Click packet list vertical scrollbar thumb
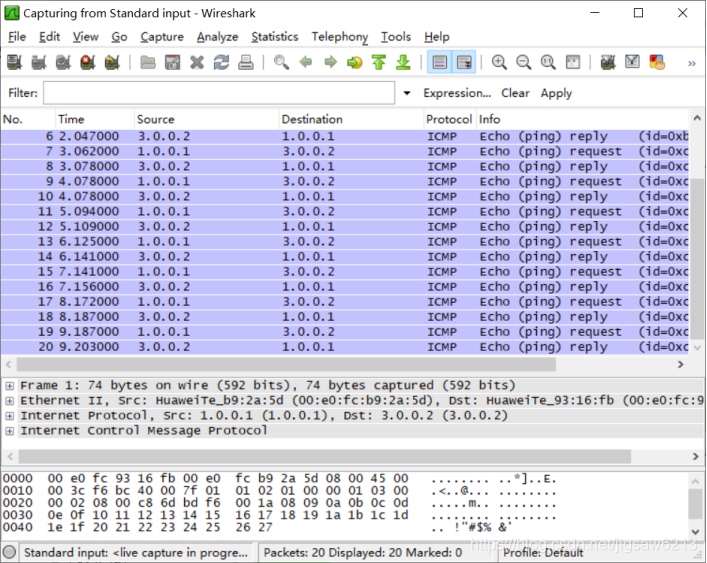The image size is (707, 563). click(697, 259)
